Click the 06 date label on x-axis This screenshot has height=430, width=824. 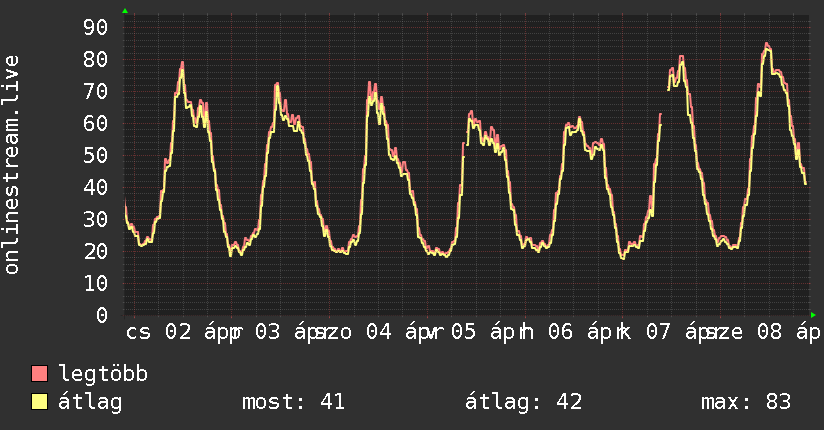(560, 332)
